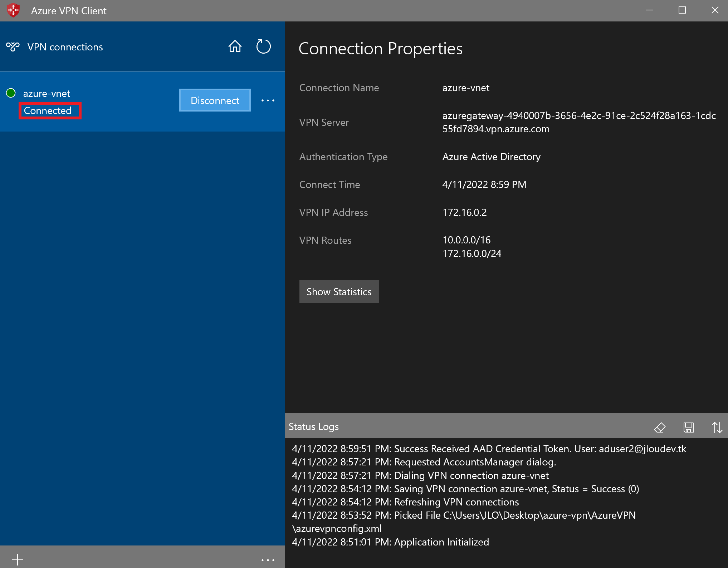The height and width of the screenshot is (568, 728).
Task: Click the Azure Active Directory value
Action: tap(492, 157)
